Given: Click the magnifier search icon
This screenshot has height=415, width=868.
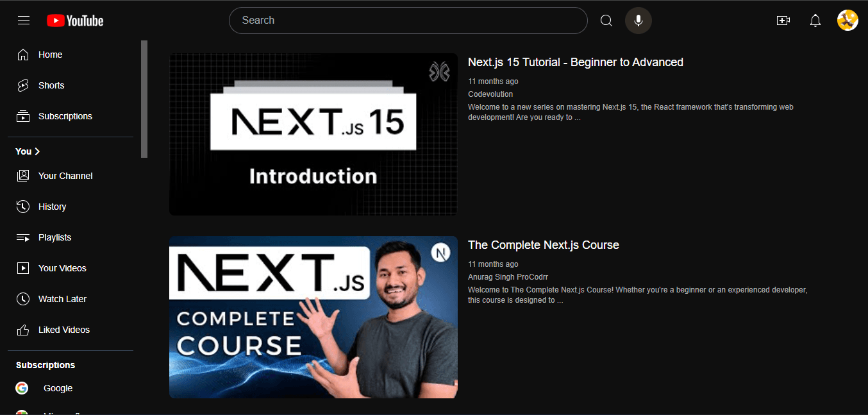Looking at the screenshot, I should [606, 21].
